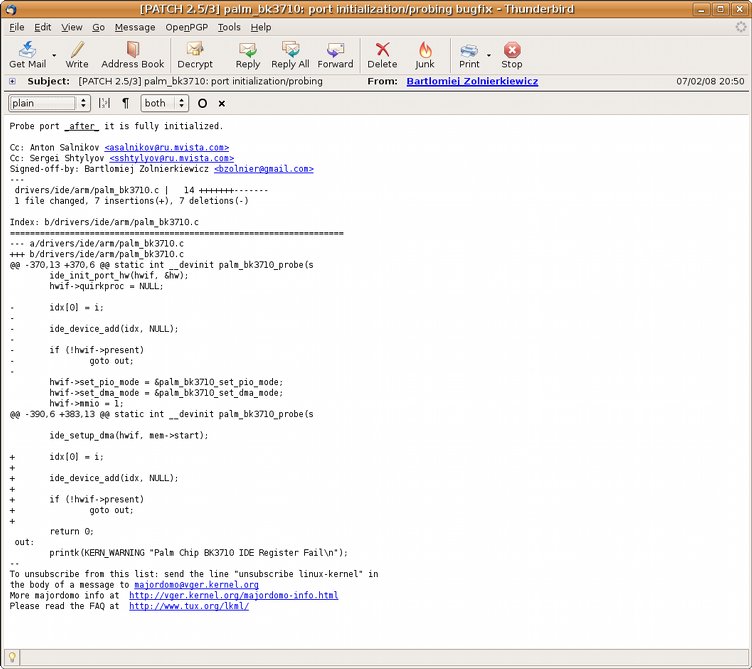752x669 pixels.
Task: Click the Stop toolbar icon
Action: (x=512, y=55)
